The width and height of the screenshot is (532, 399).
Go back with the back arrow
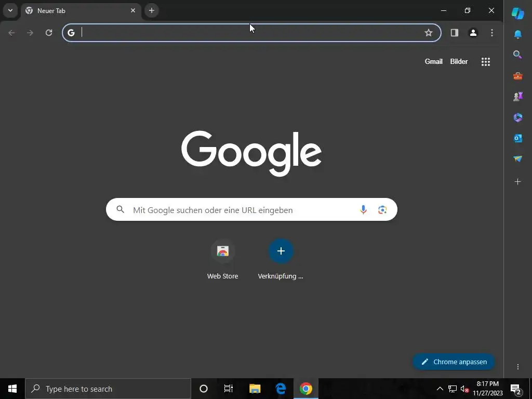[11, 33]
